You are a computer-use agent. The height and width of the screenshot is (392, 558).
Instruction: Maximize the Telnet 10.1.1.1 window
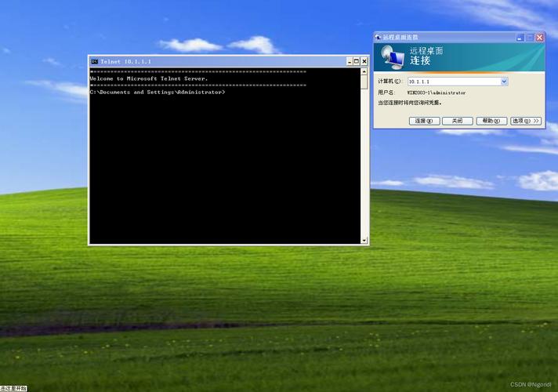tap(357, 62)
